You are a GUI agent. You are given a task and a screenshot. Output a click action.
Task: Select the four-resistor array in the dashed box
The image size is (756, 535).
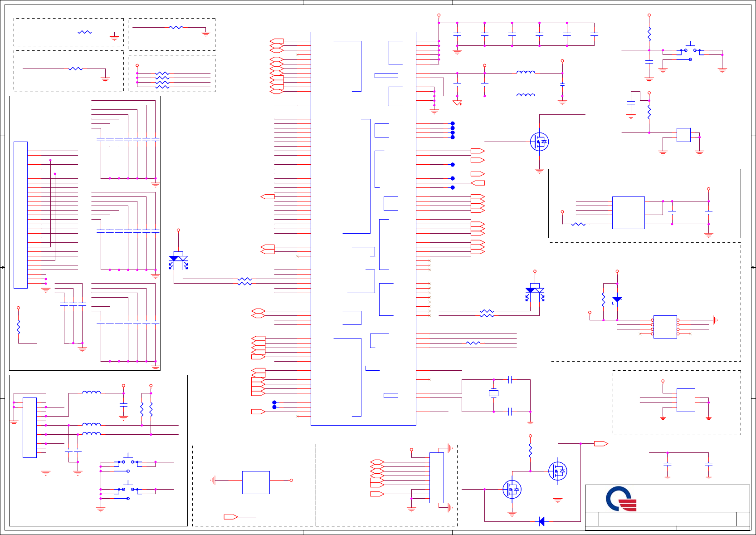162,80
